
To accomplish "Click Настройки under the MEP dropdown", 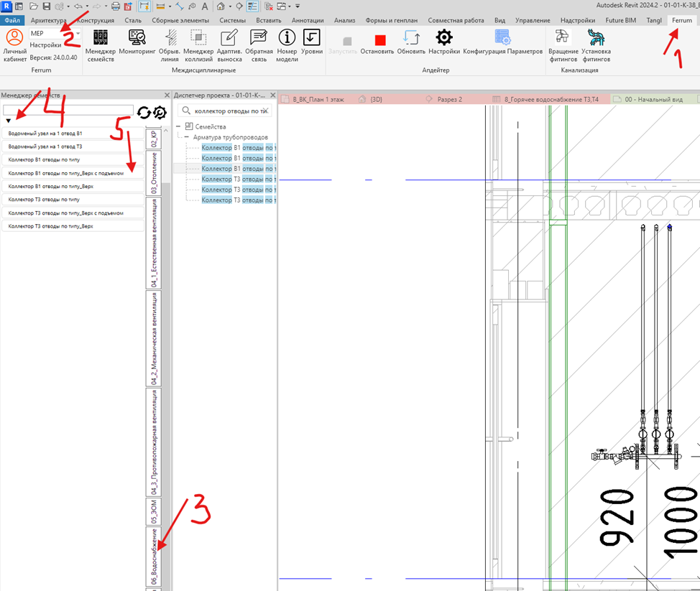I will (45, 45).
